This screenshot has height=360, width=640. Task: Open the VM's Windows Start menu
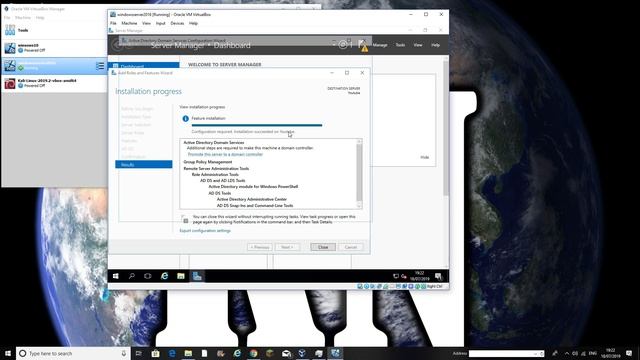click(116, 276)
